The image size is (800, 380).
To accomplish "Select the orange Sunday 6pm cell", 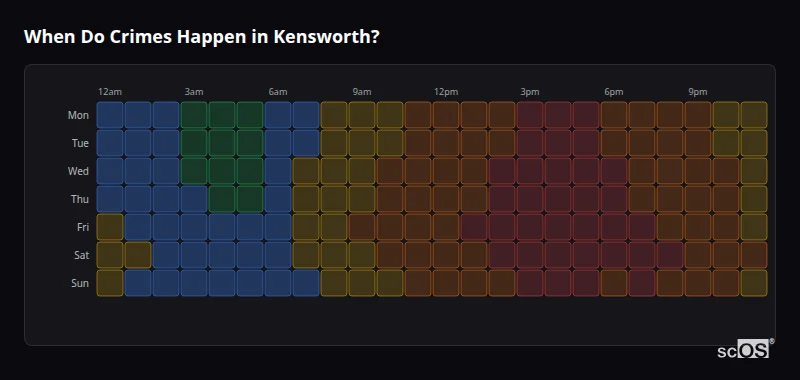I will [614, 283].
